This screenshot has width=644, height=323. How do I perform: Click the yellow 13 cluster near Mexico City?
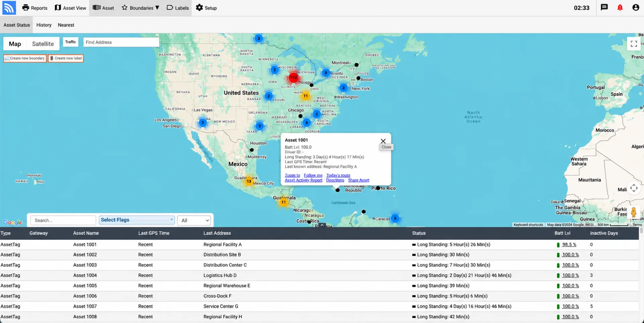[x=249, y=181]
